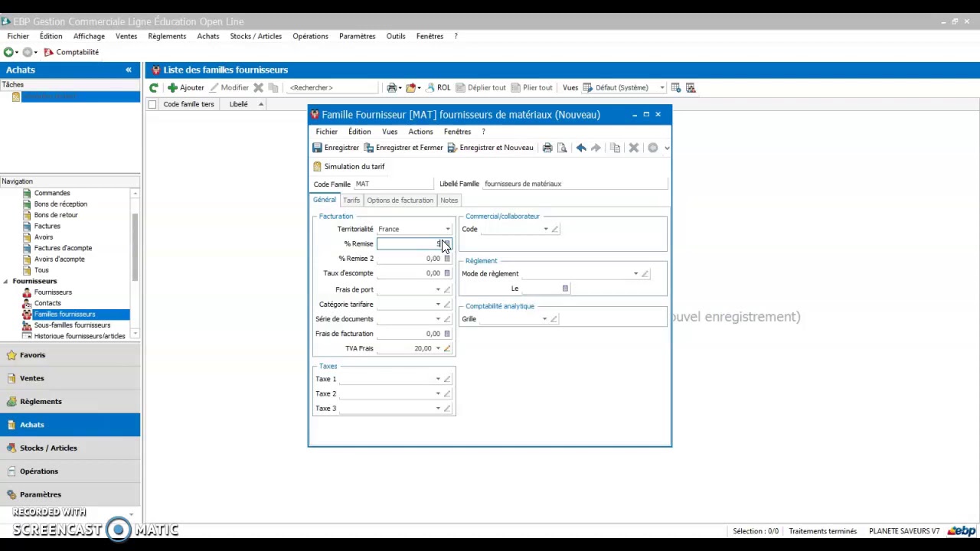This screenshot has height=551, width=980.
Task: Open the Taxe 2 dropdown
Action: 438,393
